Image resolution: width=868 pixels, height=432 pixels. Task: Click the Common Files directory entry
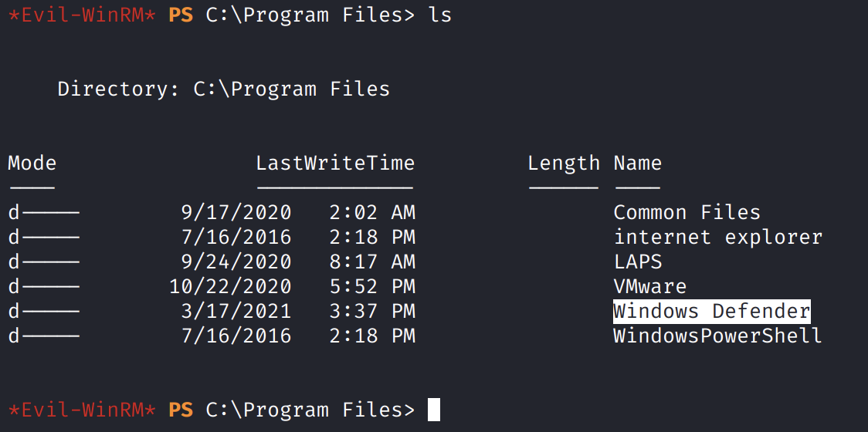click(x=687, y=212)
